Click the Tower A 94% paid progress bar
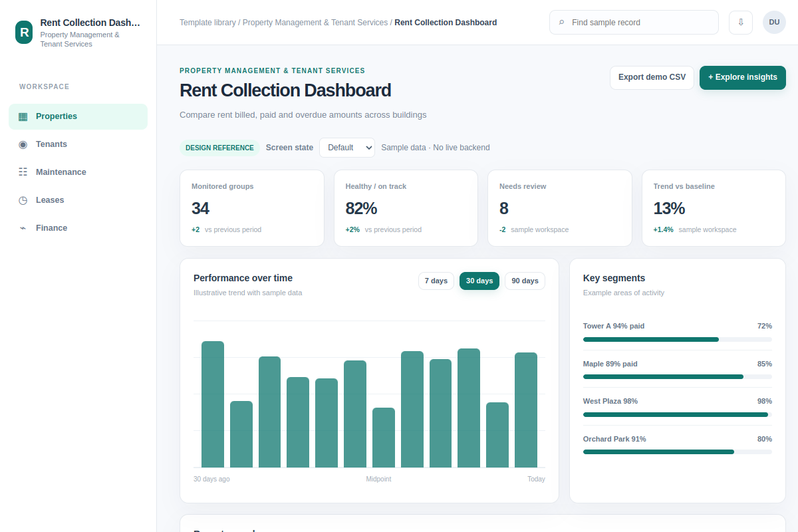The width and height of the screenshot is (798, 532). coord(678,339)
